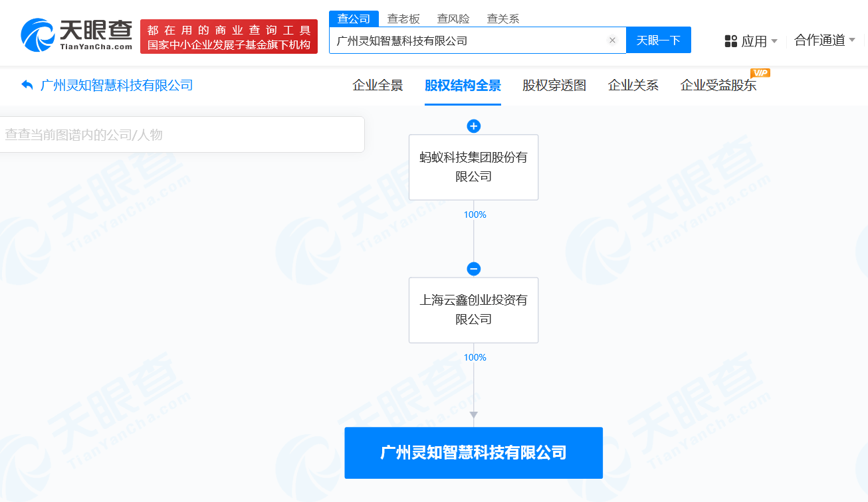Select the 查关系 search tab

click(x=503, y=19)
